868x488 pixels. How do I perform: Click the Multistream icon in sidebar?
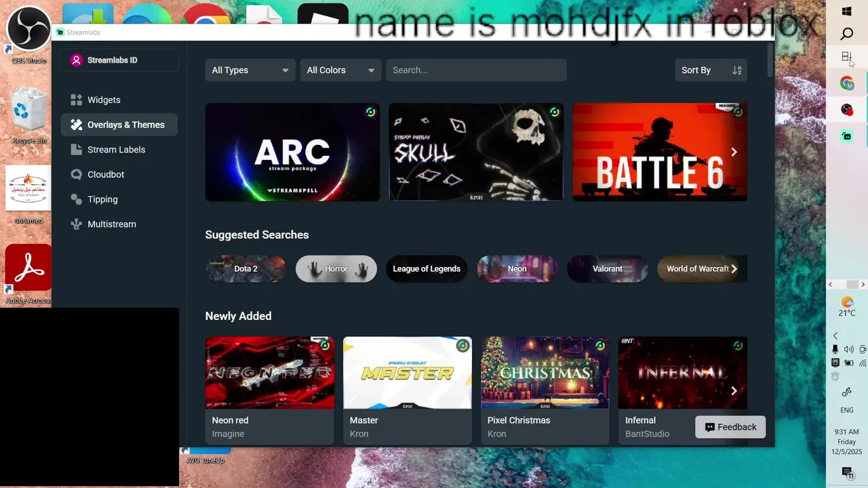(x=76, y=224)
